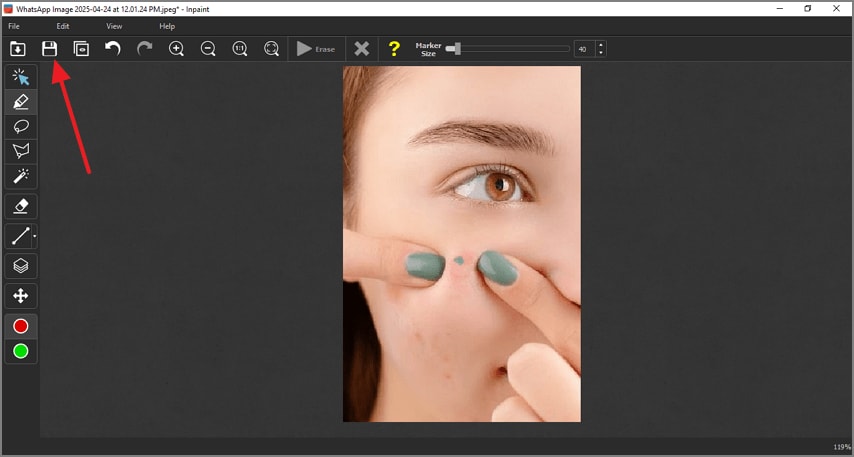This screenshot has height=457, width=854.
Task: Select the Polygonal Lasso tool
Action: 21,151
